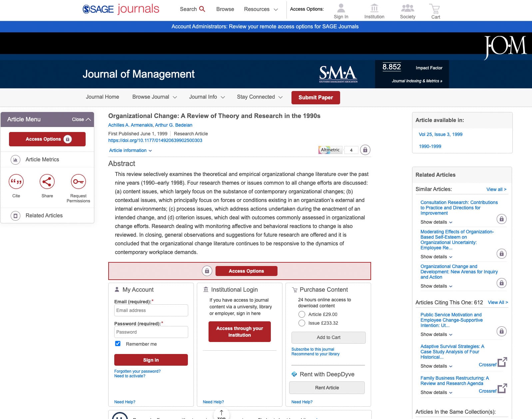
Task: Select the Article £29.00 radio option
Action: tap(302, 314)
